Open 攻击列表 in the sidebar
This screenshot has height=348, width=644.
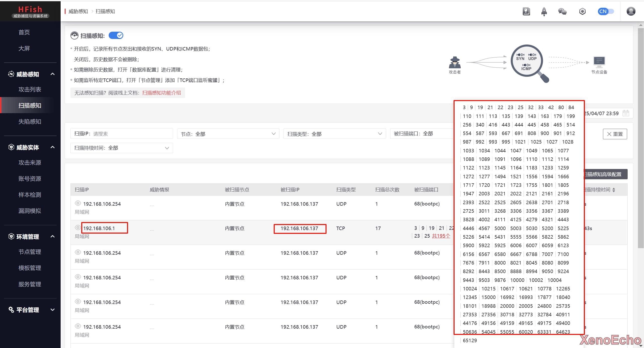point(30,89)
